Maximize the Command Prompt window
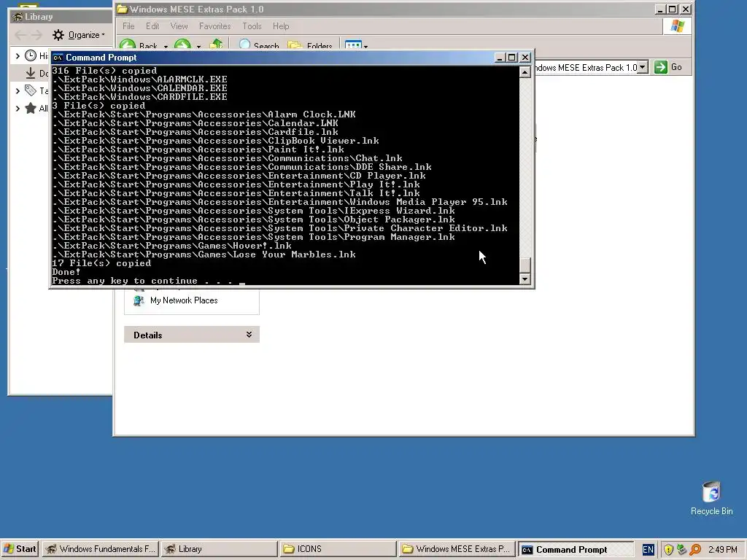The width and height of the screenshot is (747, 560). tap(512, 58)
